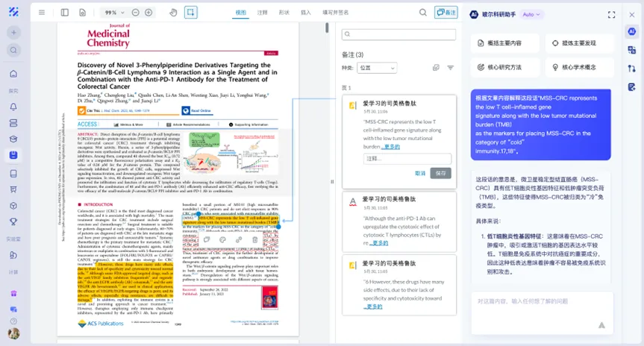Expand the 'Although the anti-PD-1' note 更多的

coord(379,243)
